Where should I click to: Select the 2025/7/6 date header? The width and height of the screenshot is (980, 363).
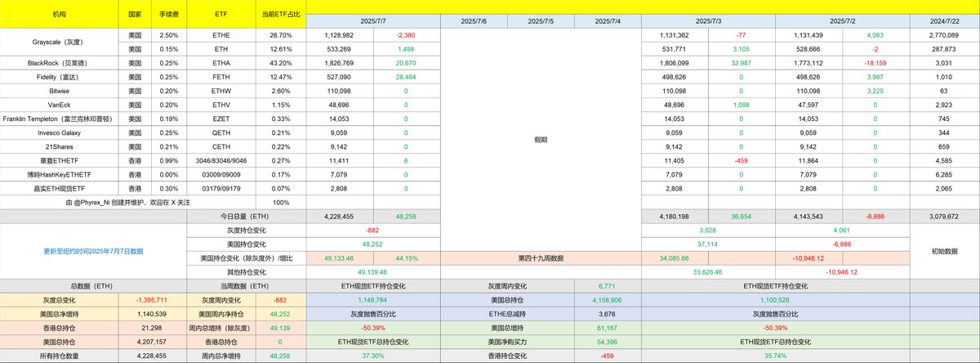click(x=474, y=21)
